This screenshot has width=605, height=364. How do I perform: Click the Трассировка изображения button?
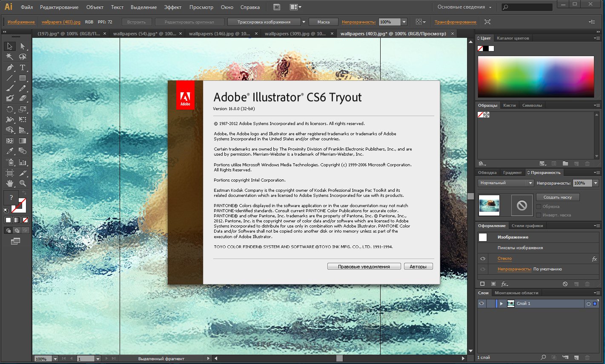click(264, 22)
